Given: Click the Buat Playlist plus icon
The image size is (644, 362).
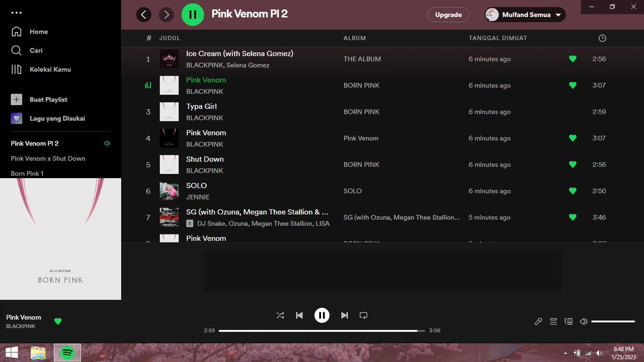Looking at the screenshot, I should click(17, 100).
